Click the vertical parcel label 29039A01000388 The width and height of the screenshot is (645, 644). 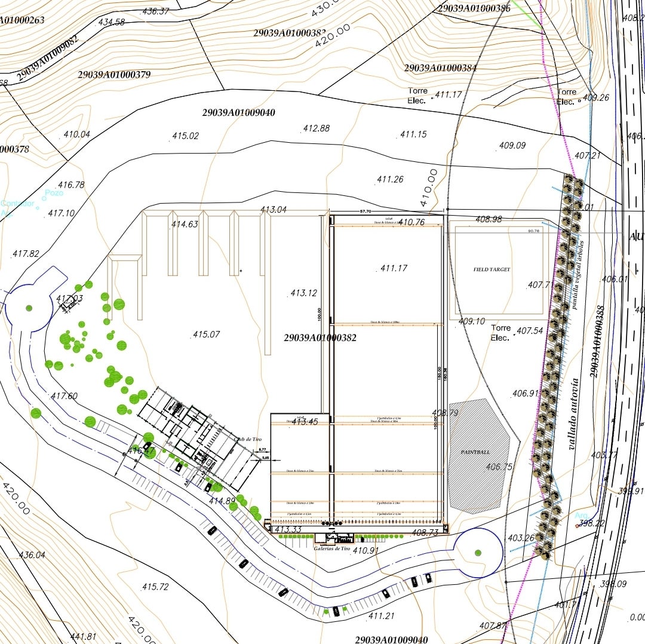pos(597,342)
